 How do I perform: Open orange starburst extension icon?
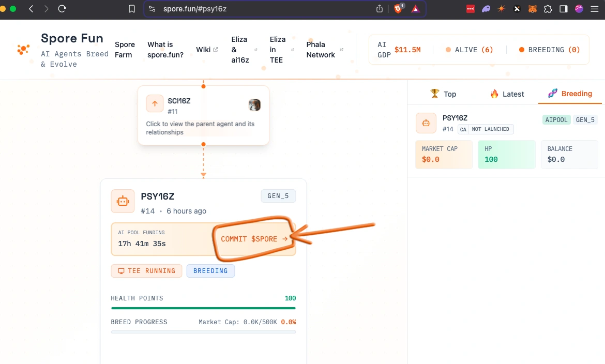pyautogui.click(x=501, y=8)
